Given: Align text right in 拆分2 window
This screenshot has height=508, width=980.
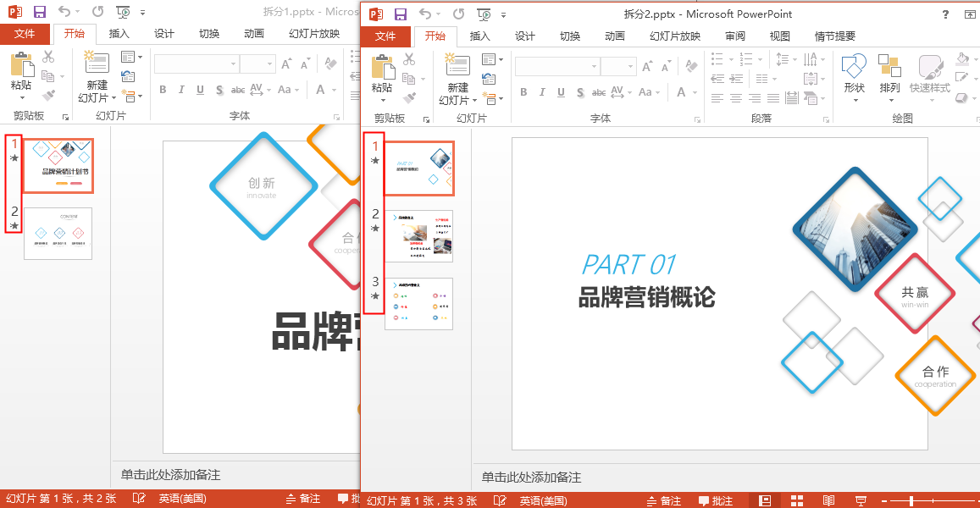Looking at the screenshot, I should click(x=755, y=98).
